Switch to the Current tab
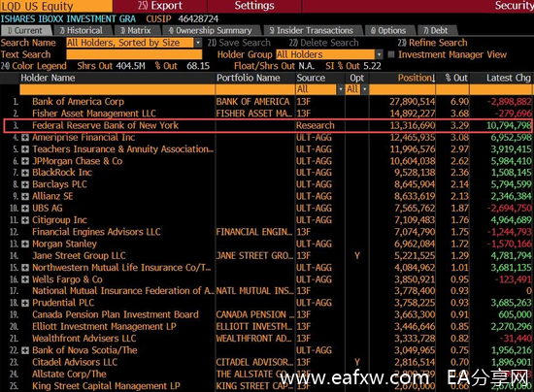Viewport: 534px width, 392px height. point(26,31)
